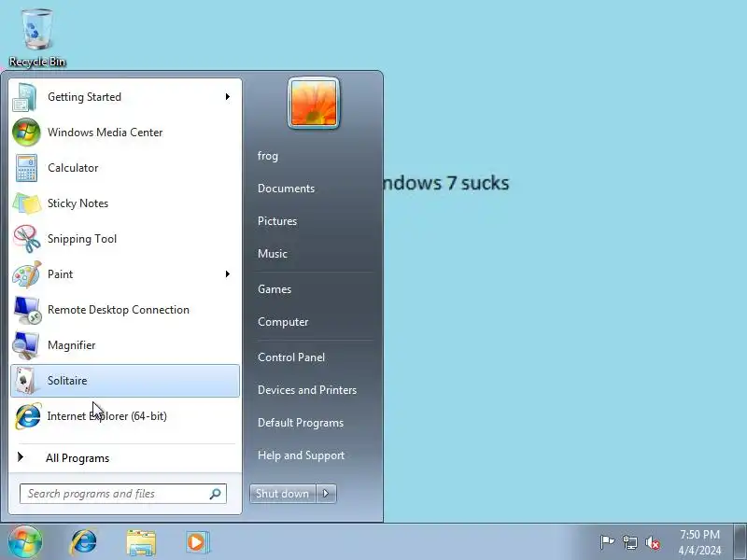
Task: Select the Windows Media Center label text
Action: pos(106,133)
